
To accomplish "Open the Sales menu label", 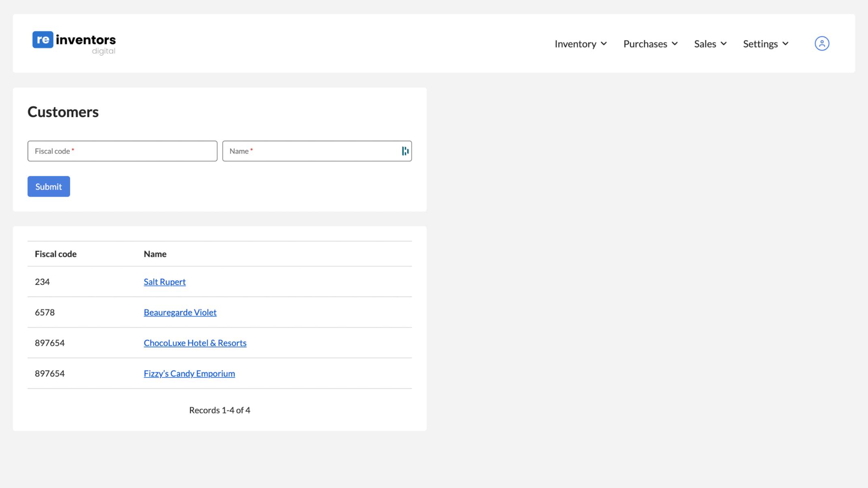I will (705, 44).
